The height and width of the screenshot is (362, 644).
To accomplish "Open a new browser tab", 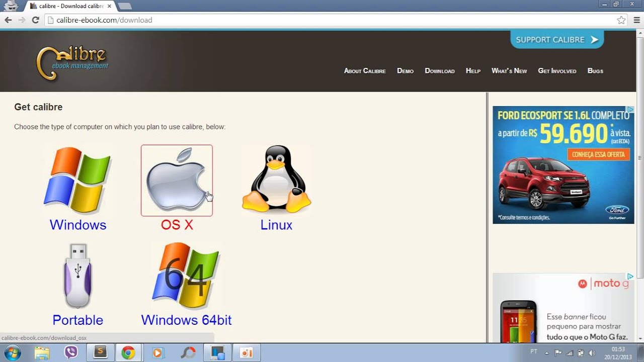I will pyautogui.click(x=124, y=6).
